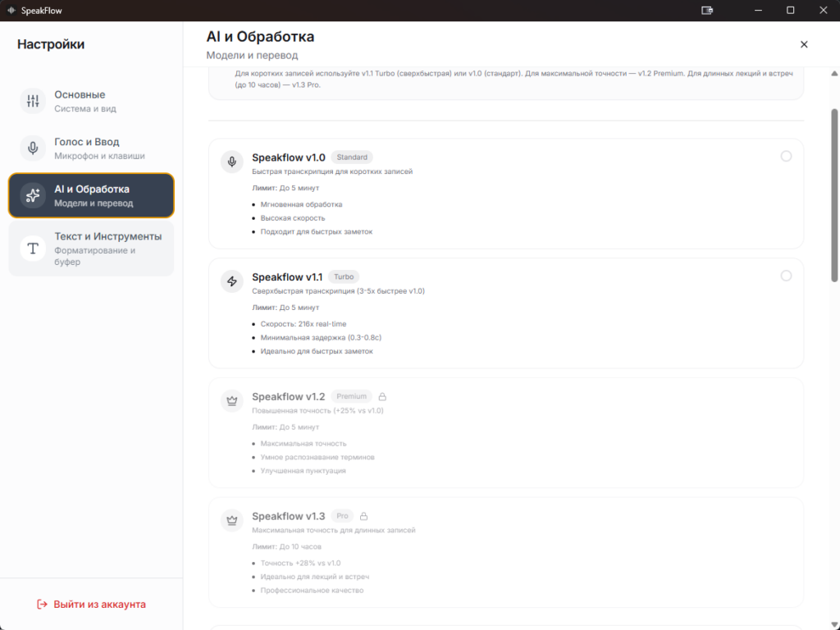
Task: Click the microphone icon beside Голос и Ввод
Action: tap(32, 148)
